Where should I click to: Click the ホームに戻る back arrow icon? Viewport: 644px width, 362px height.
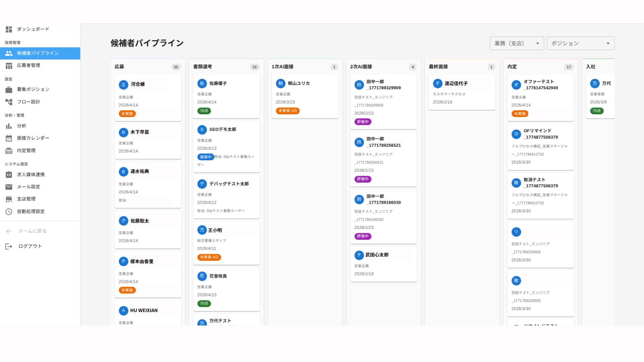coord(9,231)
